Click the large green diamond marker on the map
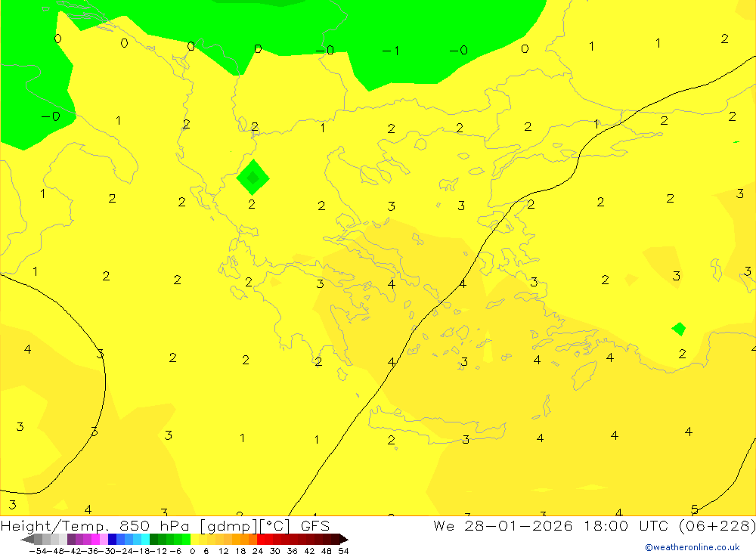This screenshot has height=554, width=756. click(x=253, y=178)
